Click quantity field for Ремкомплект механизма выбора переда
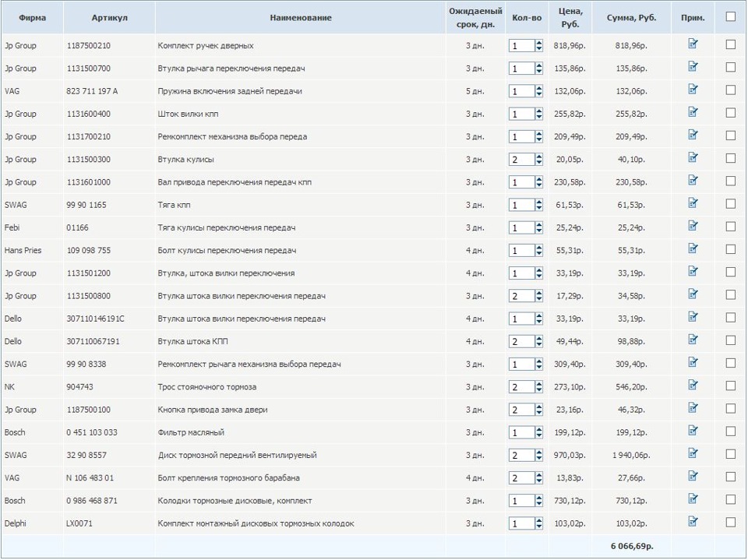 point(521,137)
